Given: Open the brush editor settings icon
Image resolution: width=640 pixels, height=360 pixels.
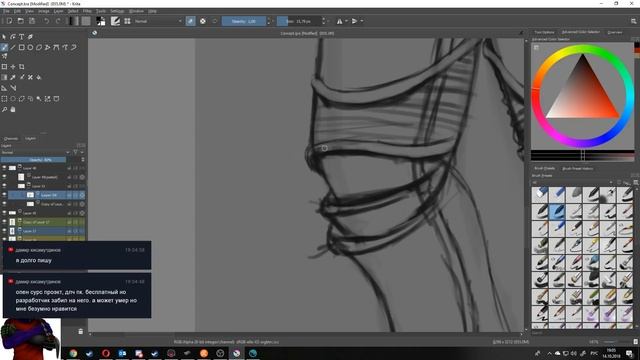Looking at the screenshot, I should point(116,21).
